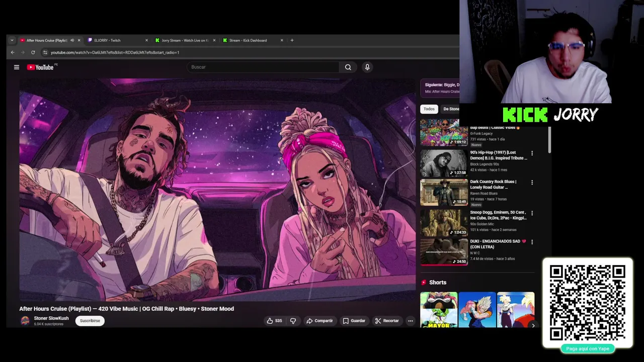This screenshot has height=362, width=644.
Task: Show next Shorts with arrow
Action: point(533,326)
